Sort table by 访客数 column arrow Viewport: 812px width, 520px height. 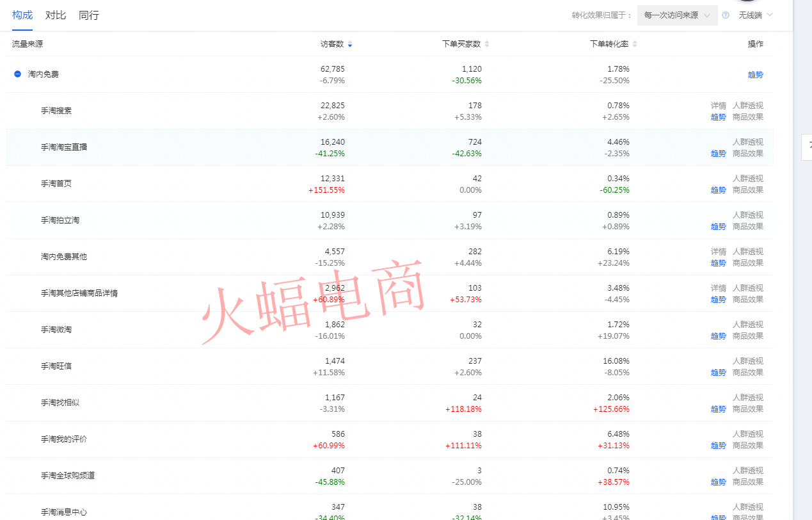pos(349,44)
